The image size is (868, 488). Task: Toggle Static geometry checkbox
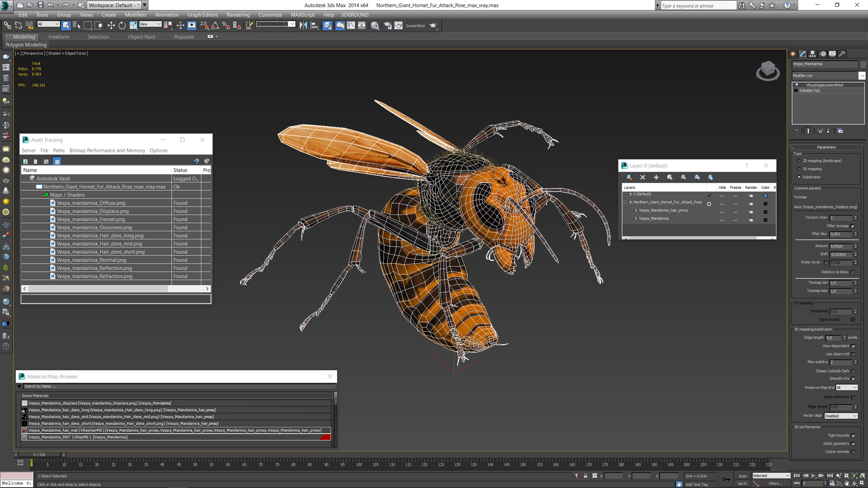[x=853, y=444]
